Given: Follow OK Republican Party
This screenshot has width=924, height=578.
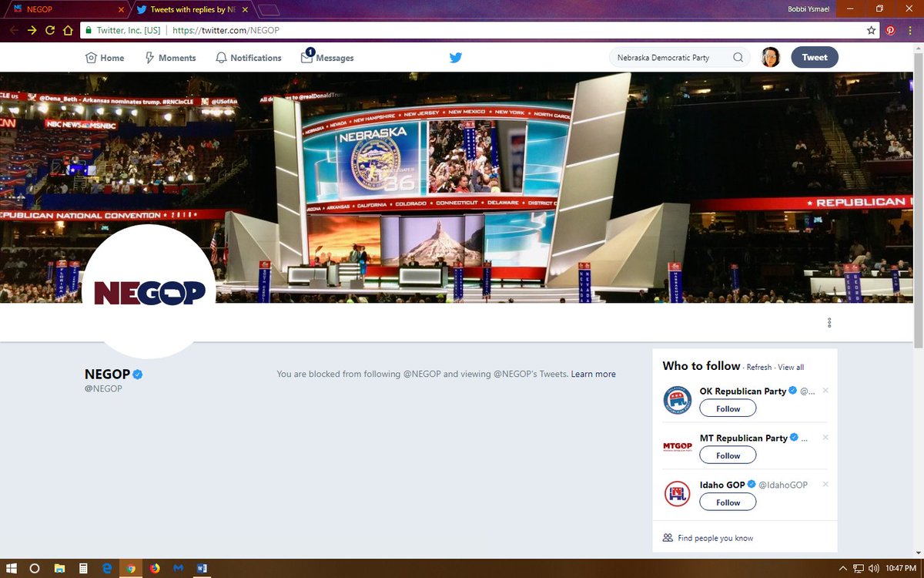Looking at the screenshot, I should tap(728, 408).
